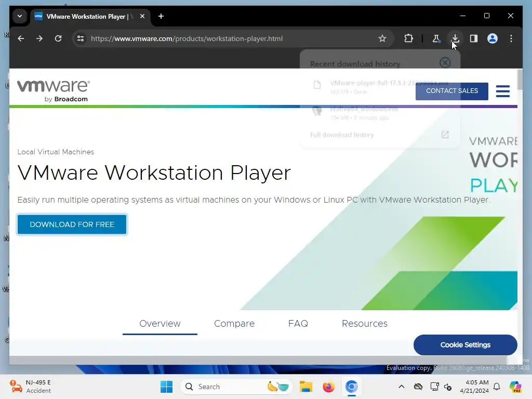
Task: Open the notifications bell
Action: (x=497, y=387)
